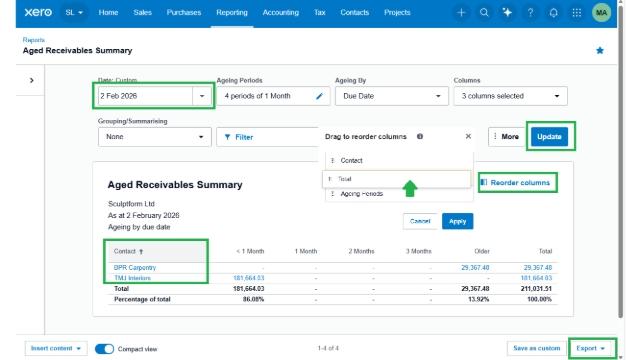This screenshot has height=360, width=640.
Task: Click the 4 periods of 1 Month field
Action: click(x=273, y=96)
